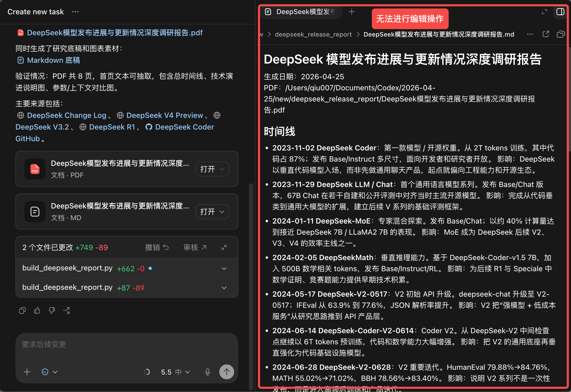This screenshot has height=392, width=571.
Task: Click the plus attach button in composer
Action: (x=27, y=372)
